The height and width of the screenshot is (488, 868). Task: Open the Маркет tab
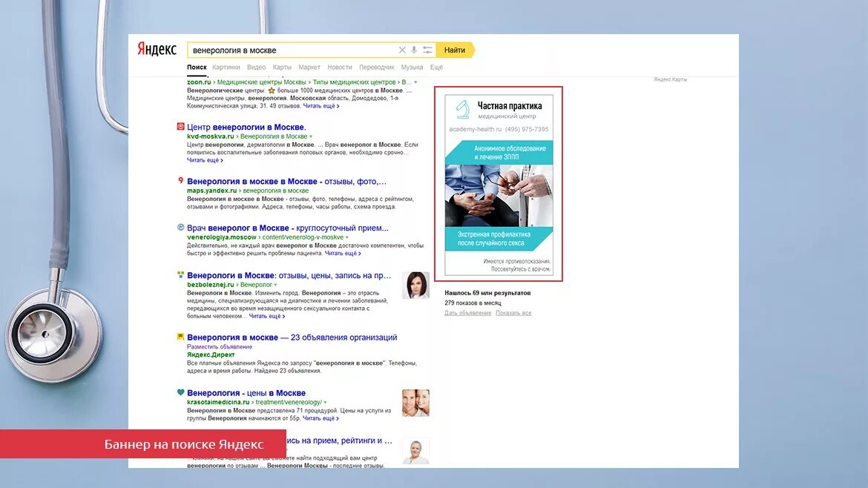pyautogui.click(x=309, y=67)
